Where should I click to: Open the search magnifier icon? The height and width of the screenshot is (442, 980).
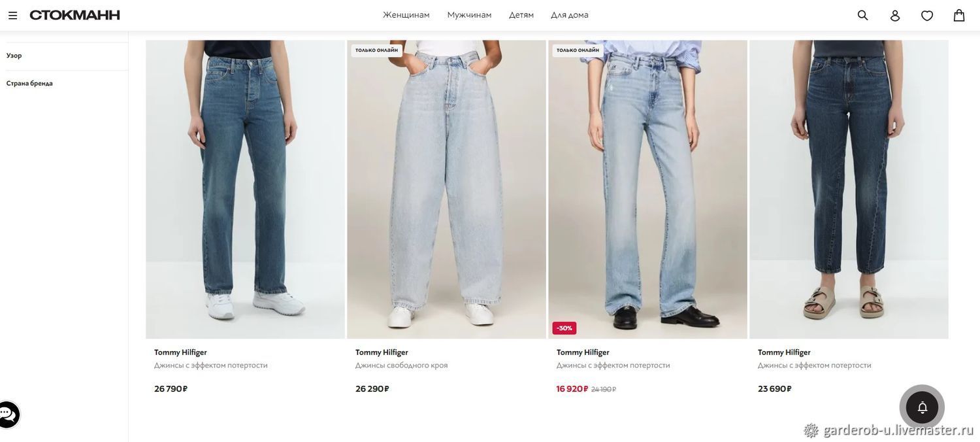[863, 15]
